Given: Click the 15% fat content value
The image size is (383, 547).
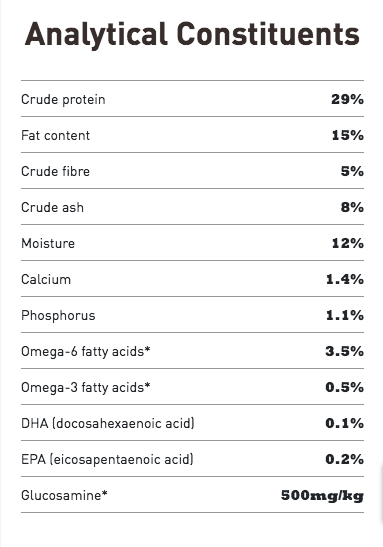Looking at the screenshot, I should (348, 135).
